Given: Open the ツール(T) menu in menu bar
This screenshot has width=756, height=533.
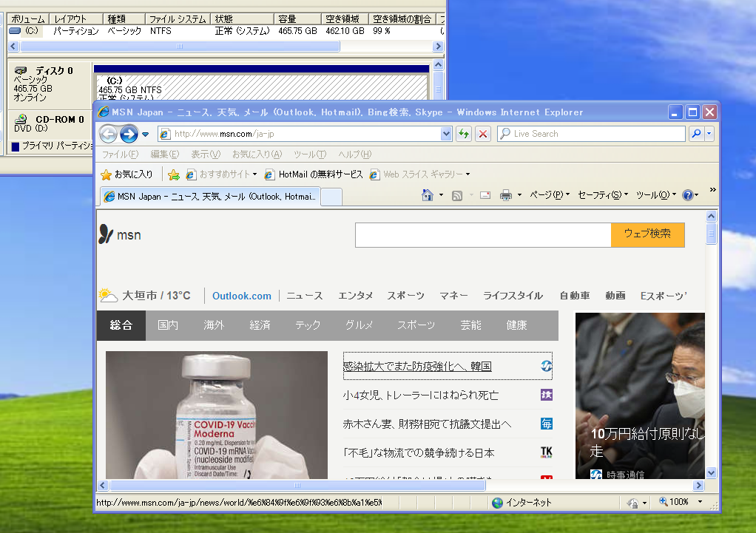Looking at the screenshot, I should [x=310, y=155].
